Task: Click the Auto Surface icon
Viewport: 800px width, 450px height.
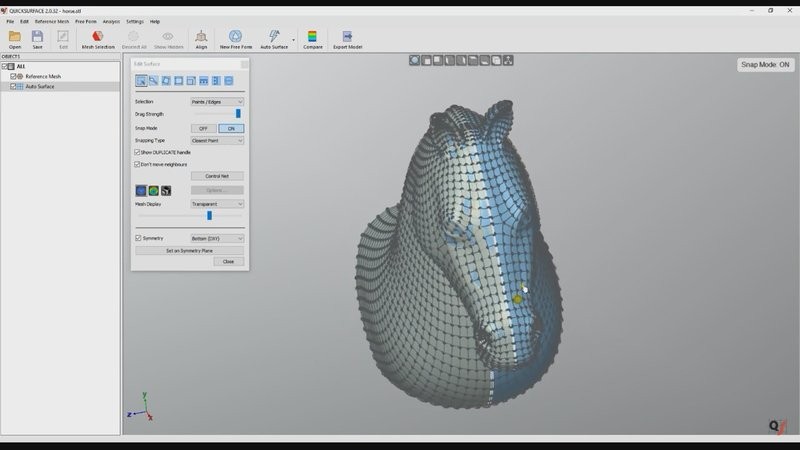Action: point(273,38)
